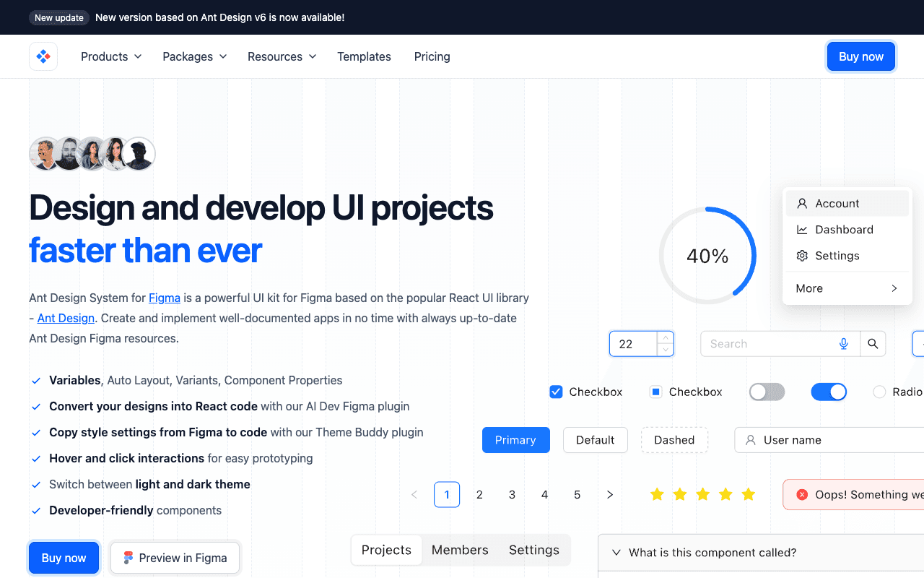Go to page 4 in pagination
Image resolution: width=924 pixels, height=578 pixels.
pos(544,495)
